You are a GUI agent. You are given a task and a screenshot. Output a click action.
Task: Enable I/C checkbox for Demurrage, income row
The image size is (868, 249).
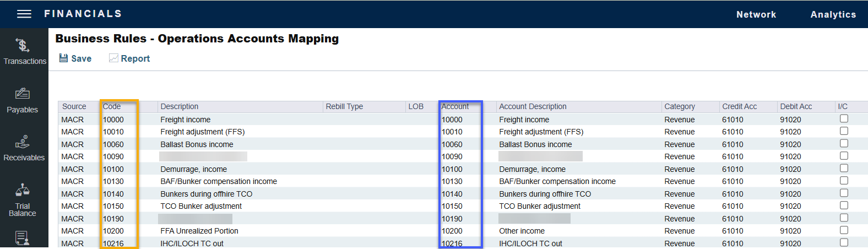844,169
